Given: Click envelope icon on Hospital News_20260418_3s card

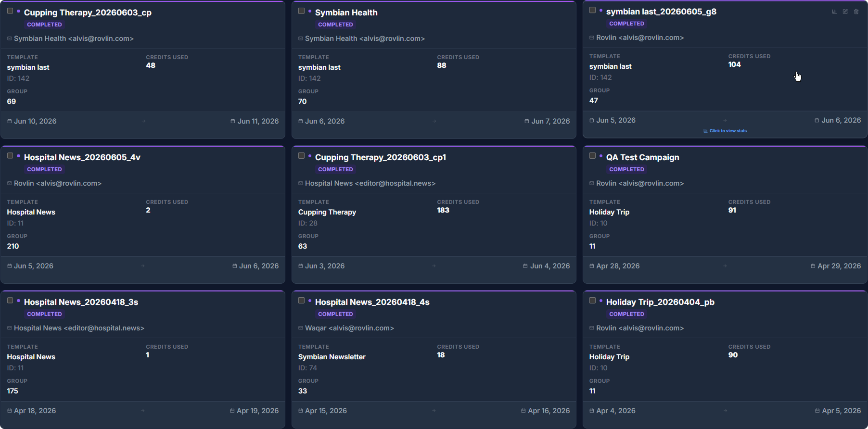Looking at the screenshot, I should point(10,328).
